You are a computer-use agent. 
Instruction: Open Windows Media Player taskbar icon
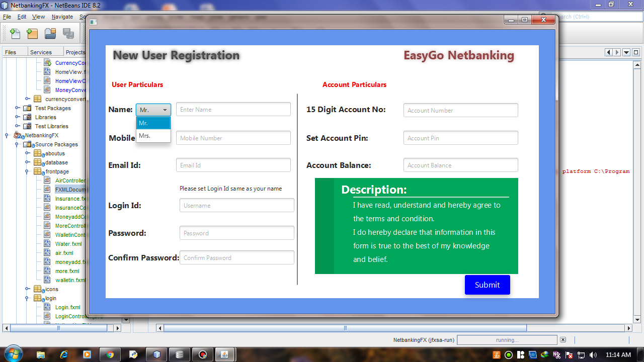click(87, 354)
